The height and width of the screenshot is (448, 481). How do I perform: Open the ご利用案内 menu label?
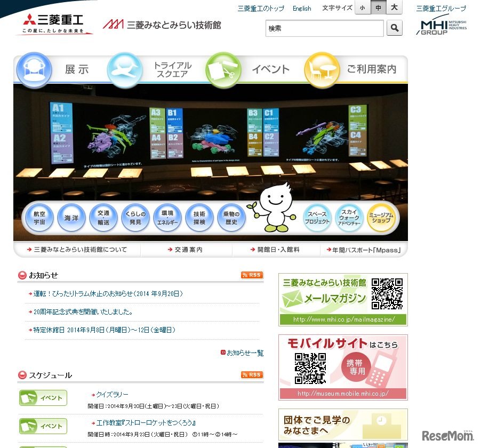click(372, 69)
